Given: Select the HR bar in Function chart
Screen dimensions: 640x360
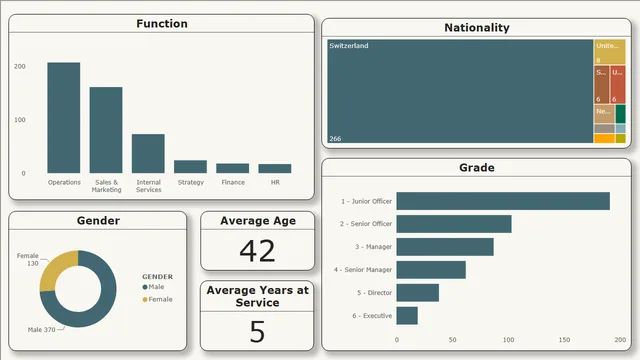Looking at the screenshot, I should [275, 168].
